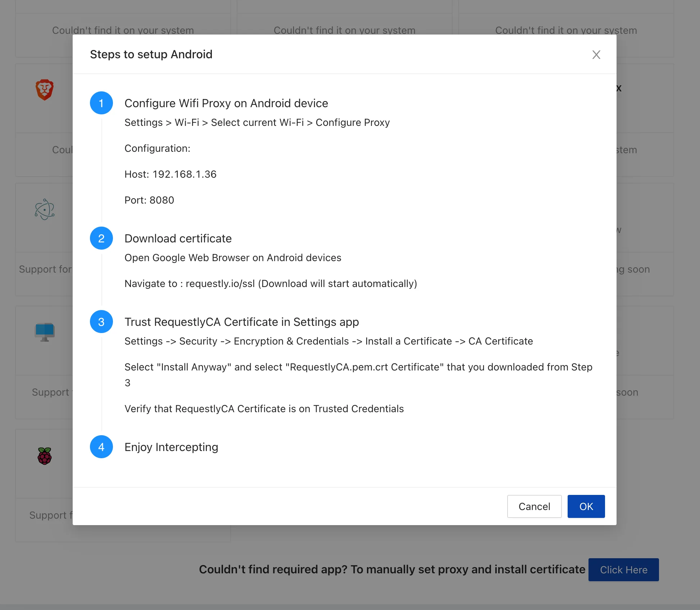This screenshot has width=700, height=610.
Task: Click the desktop monitor icon
Action: (x=45, y=332)
